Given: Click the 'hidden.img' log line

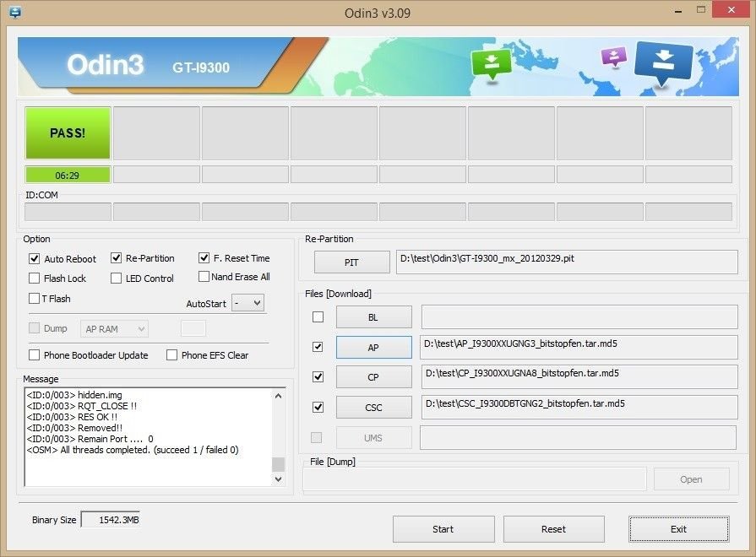Looking at the screenshot, I should point(74,395).
